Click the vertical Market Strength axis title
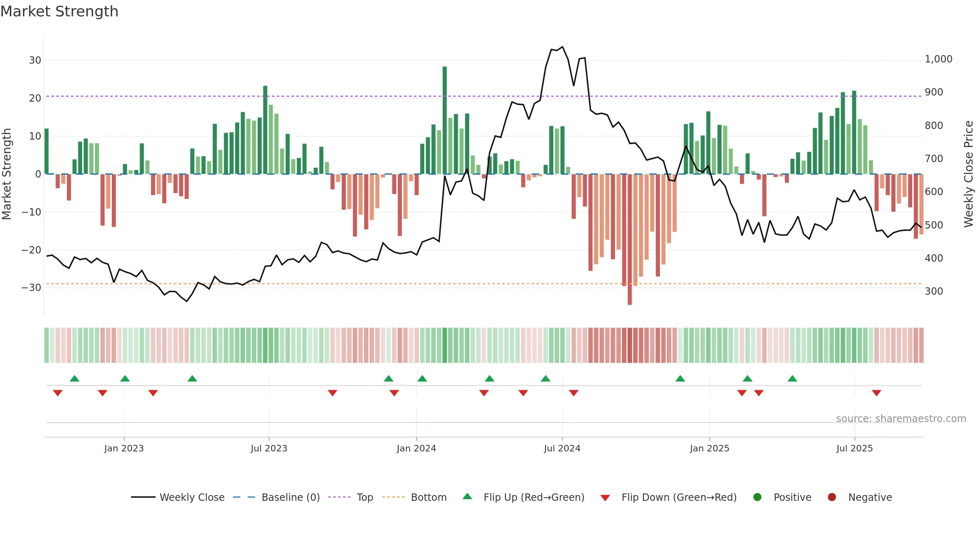 [x=7, y=174]
